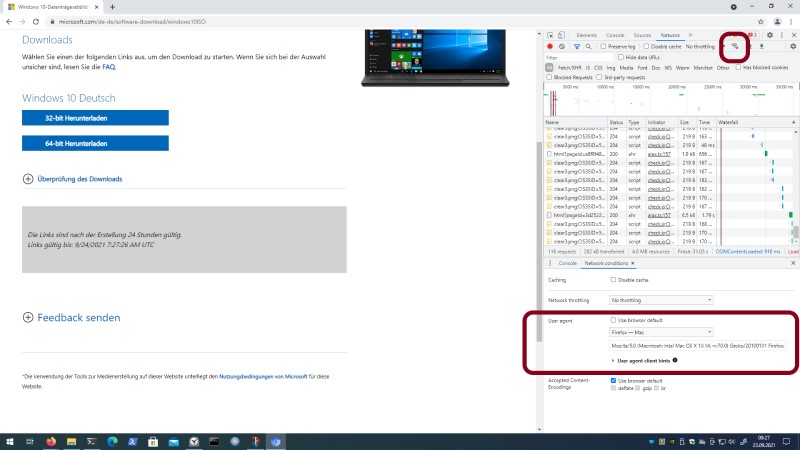Open the Chrome profile avatar icon
The image size is (800, 450).
click(x=777, y=22)
